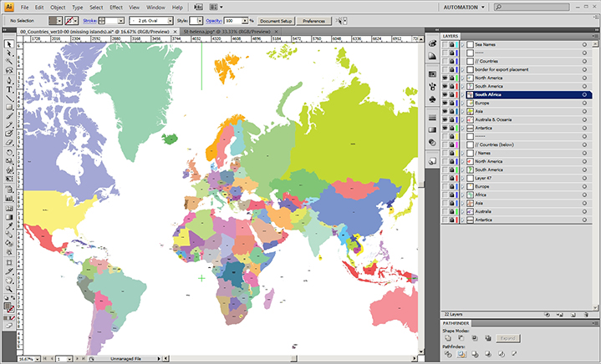
Task: Click the Unite shape mode in Pathfinder
Action: 448,338
